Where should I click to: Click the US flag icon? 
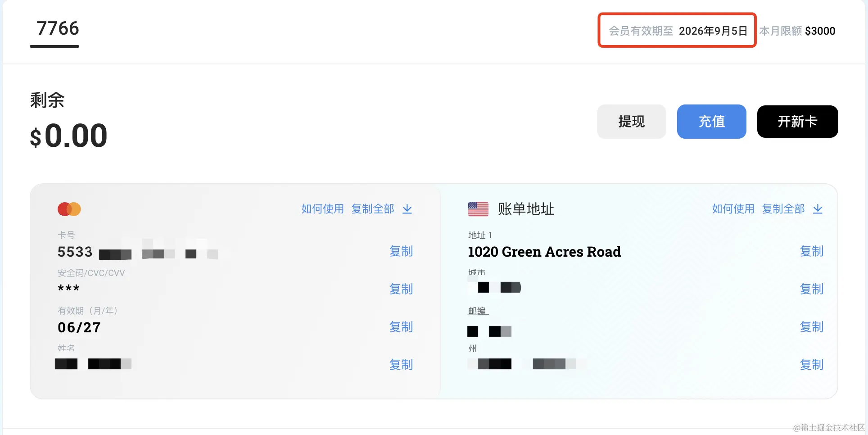click(478, 209)
